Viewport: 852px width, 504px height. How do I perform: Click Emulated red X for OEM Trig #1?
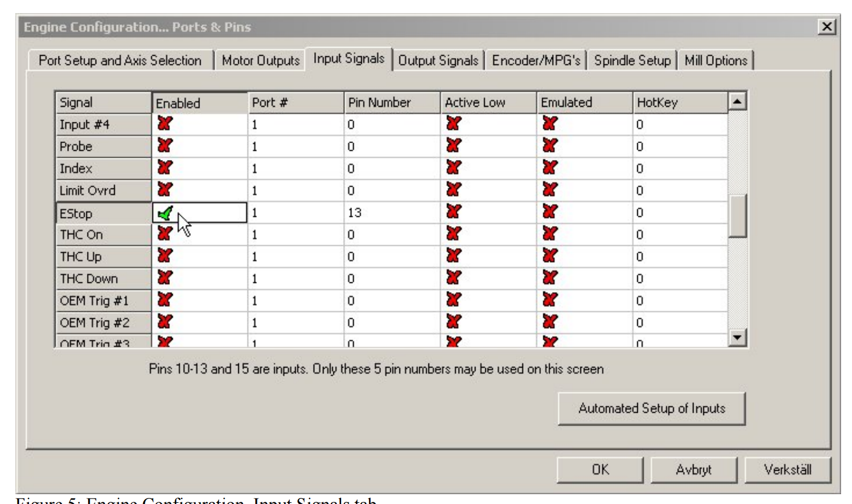click(550, 300)
